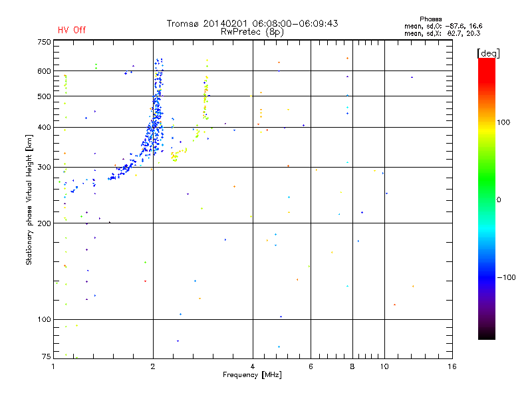Screen dimensions: 532x399
Task: Click the x-axis '1' label
Action: pos(53,366)
